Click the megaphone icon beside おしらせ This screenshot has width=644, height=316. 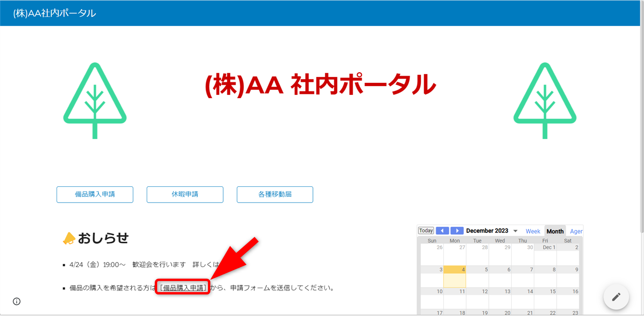pos(69,238)
